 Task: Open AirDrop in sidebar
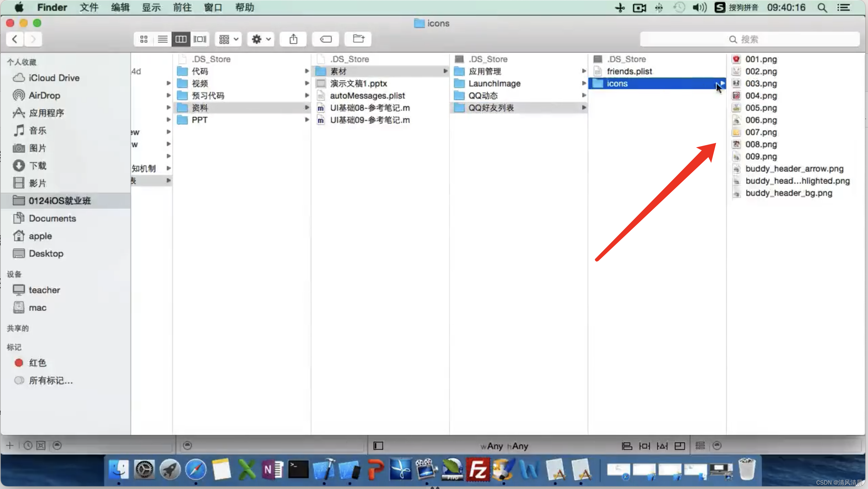click(66, 95)
